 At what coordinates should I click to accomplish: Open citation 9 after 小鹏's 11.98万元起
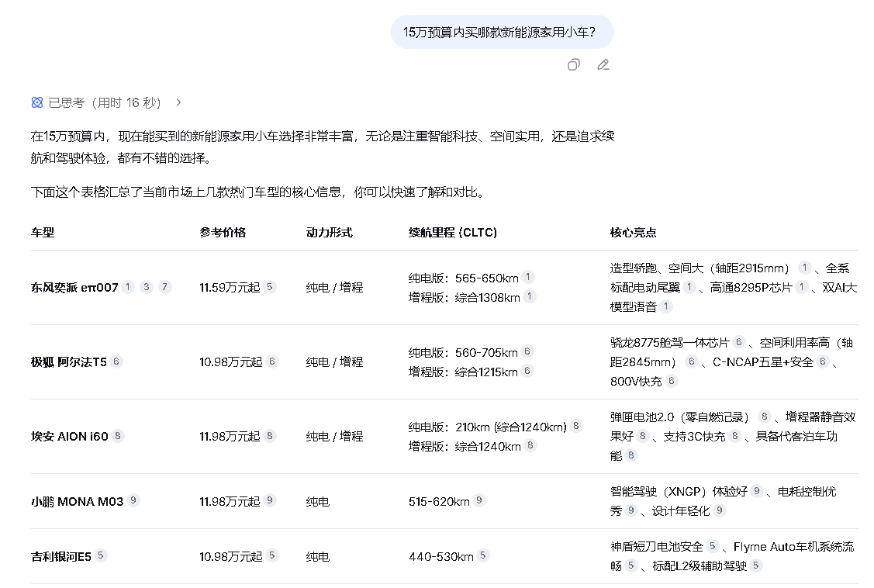coord(270,500)
